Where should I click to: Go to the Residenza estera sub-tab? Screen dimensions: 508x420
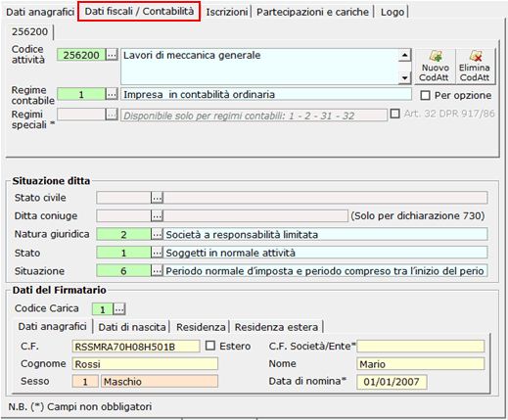tap(276, 327)
